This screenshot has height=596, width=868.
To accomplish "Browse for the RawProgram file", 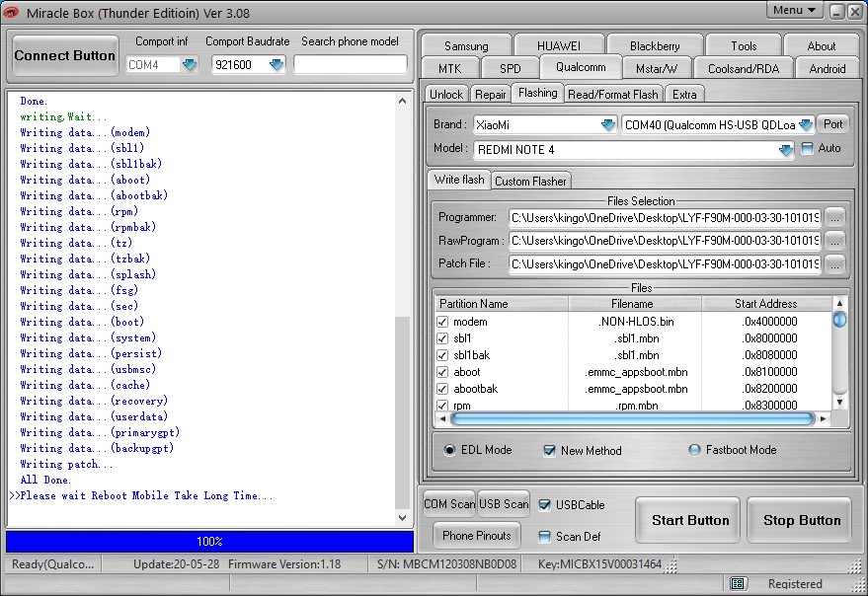I will click(x=834, y=241).
